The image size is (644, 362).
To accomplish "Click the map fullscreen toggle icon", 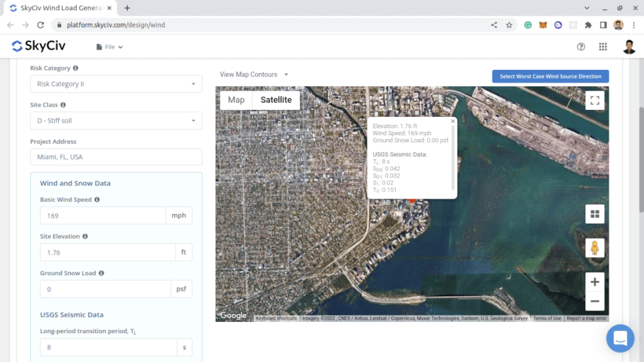I will pos(594,101).
